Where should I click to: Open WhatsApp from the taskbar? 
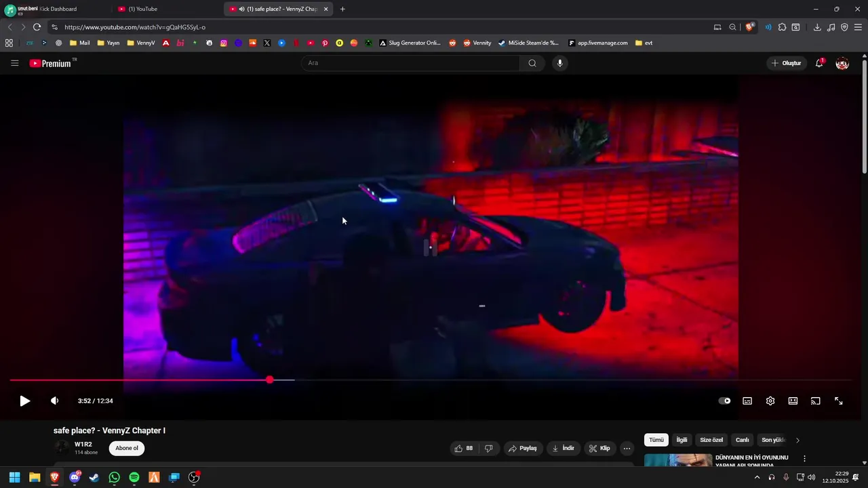[x=114, y=478]
